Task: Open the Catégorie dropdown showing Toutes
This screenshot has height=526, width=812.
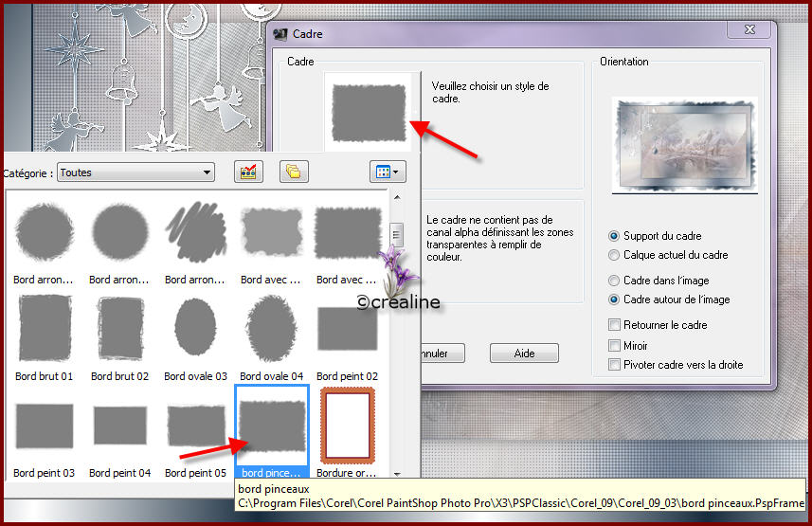Action: coord(135,172)
